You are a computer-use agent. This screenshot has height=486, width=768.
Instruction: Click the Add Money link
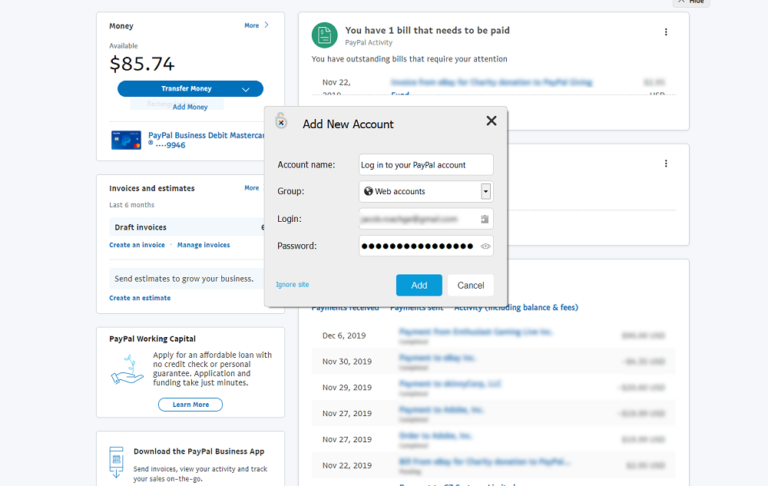(x=190, y=107)
